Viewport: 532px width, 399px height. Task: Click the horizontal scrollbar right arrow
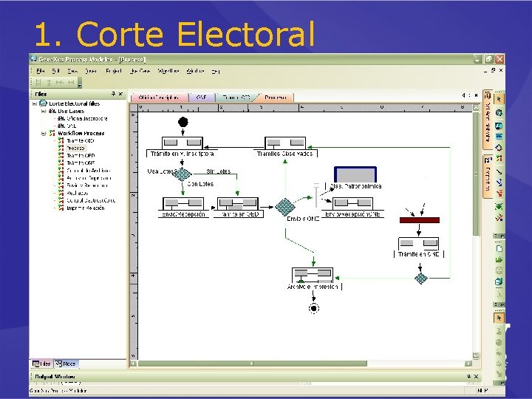[x=468, y=364]
